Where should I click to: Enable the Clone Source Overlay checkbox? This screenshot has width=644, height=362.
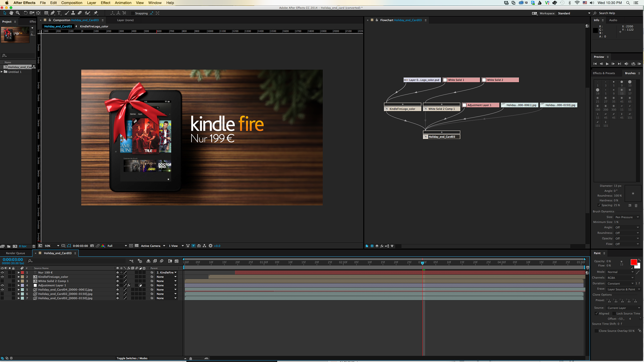(596, 331)
